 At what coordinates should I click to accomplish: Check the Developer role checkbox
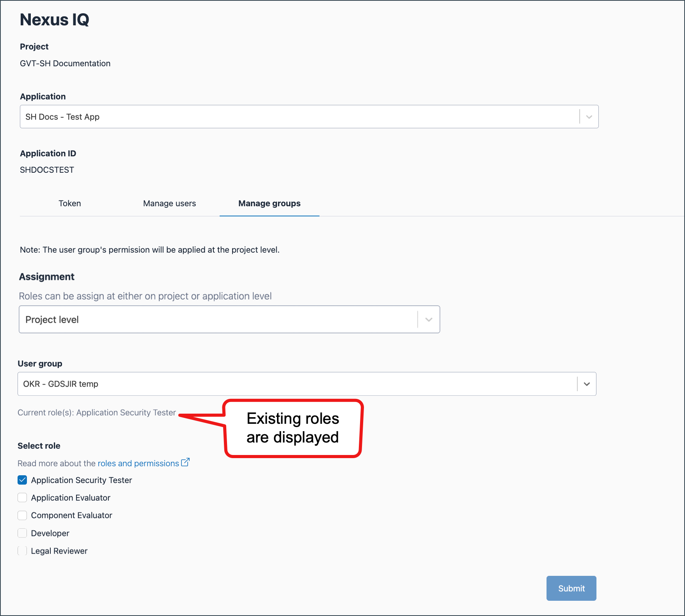[x=22, y=533]
